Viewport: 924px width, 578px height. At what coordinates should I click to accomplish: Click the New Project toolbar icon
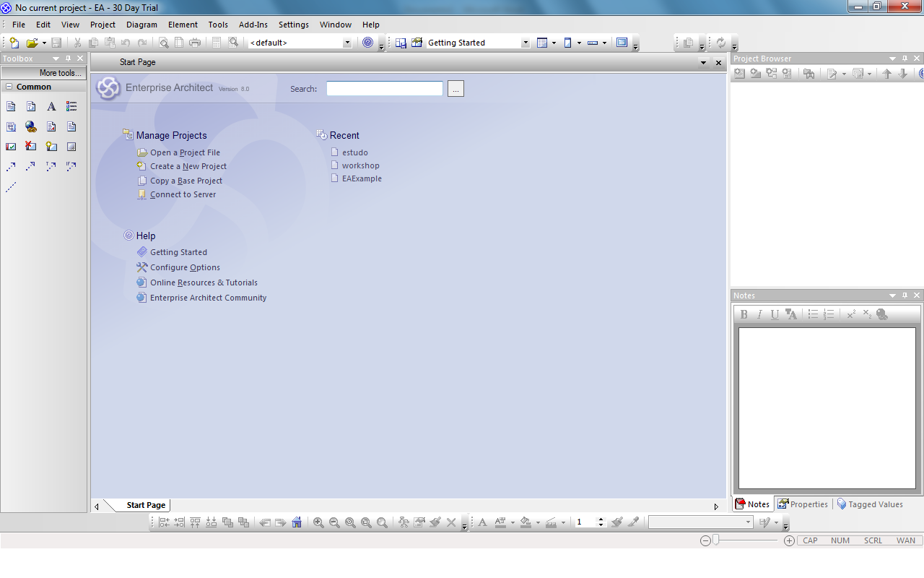14,43
